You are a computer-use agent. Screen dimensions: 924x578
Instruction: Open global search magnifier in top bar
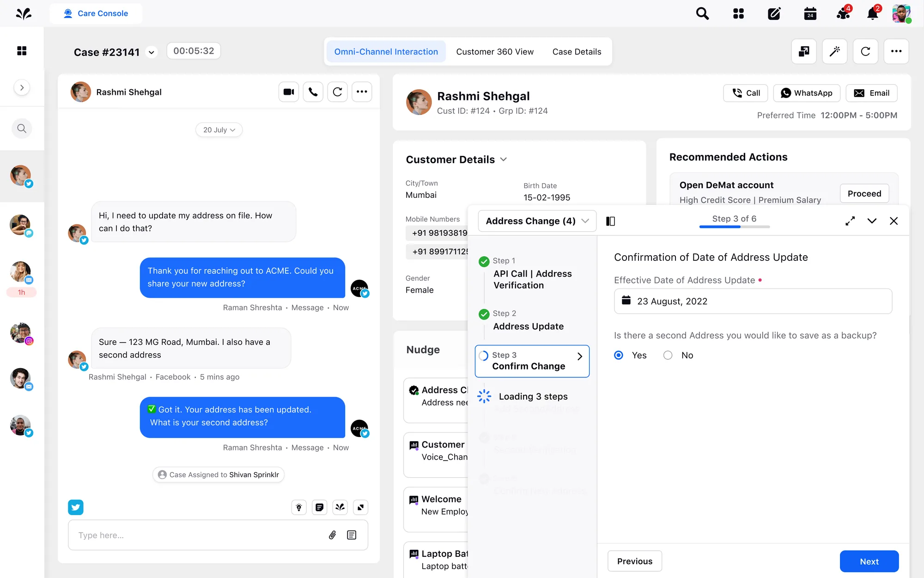pyautogui.click(x=702, y=13)
